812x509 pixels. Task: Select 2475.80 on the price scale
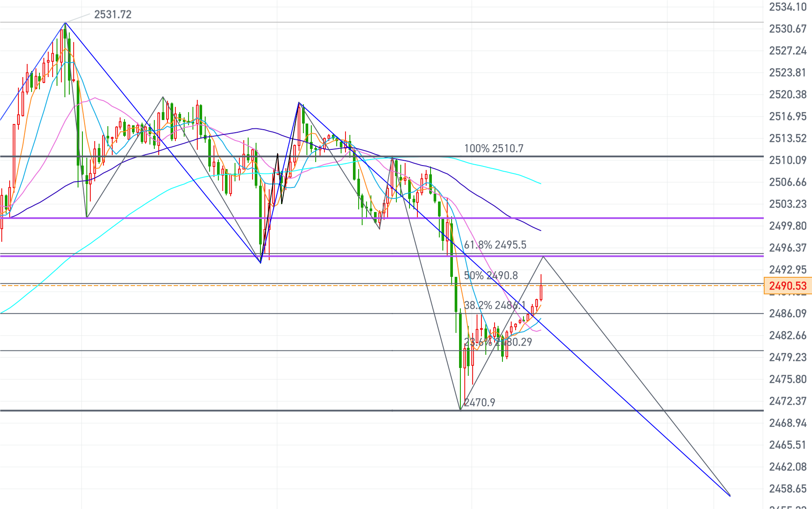(788, 379)
